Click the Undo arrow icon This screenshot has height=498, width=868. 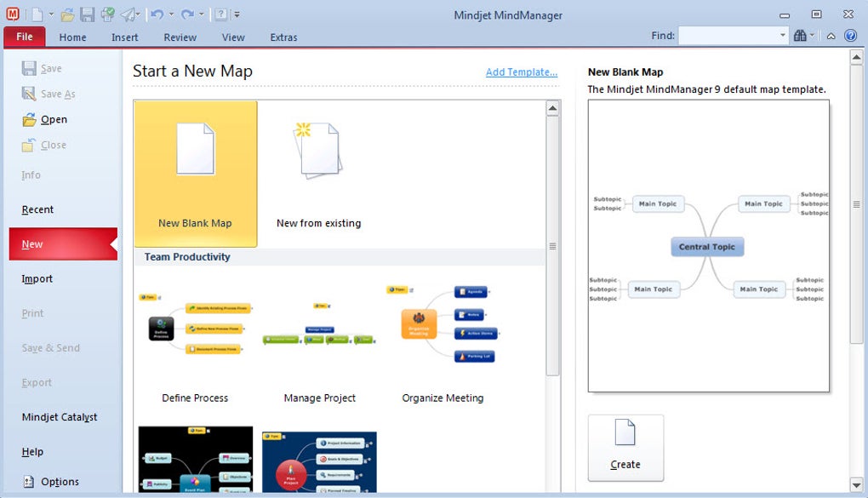coord(157,14)
